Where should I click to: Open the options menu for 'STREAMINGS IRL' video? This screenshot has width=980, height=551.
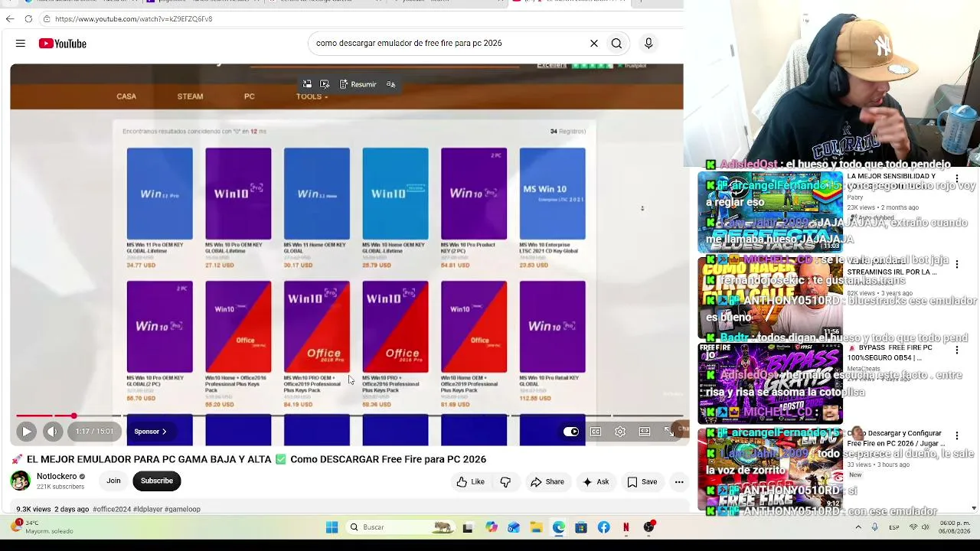[957, 265]
